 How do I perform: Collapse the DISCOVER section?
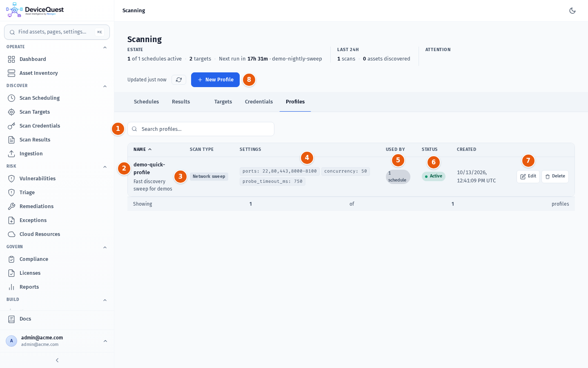tap(105, 86)
